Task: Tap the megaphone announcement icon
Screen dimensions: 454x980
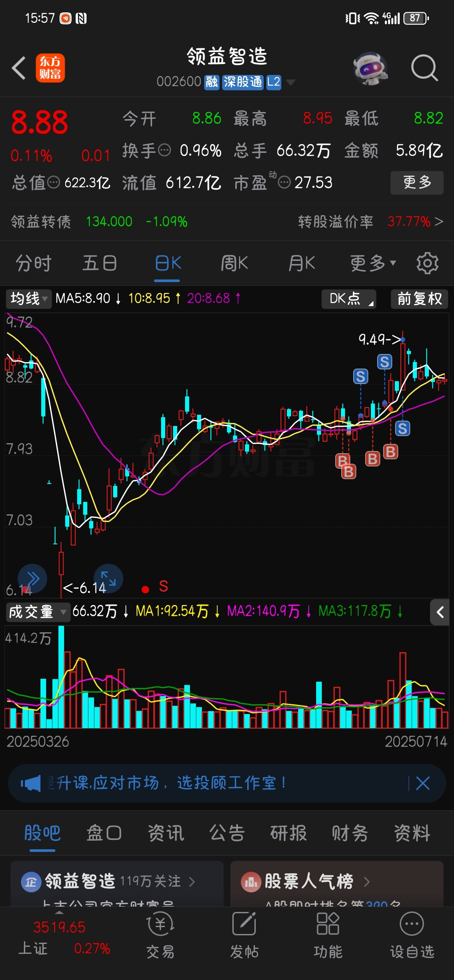Action: [x=30, y=783]
